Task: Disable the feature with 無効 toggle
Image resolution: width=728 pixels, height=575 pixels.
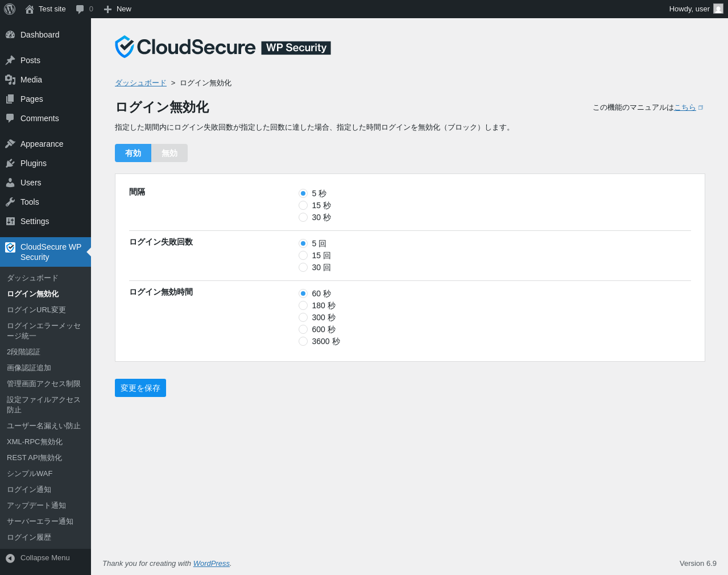Action: click(169, 153)
